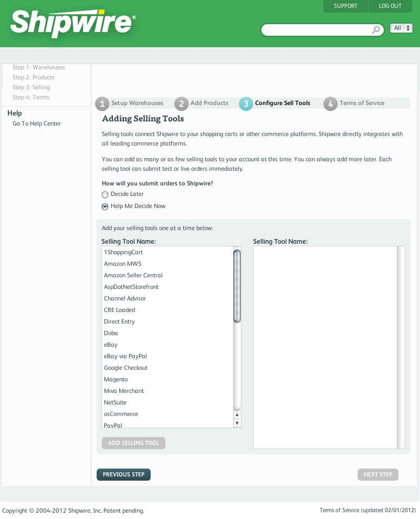Click the PREVIOUS STEP button
Screen dimensions: 420x519
click(123, 474)
